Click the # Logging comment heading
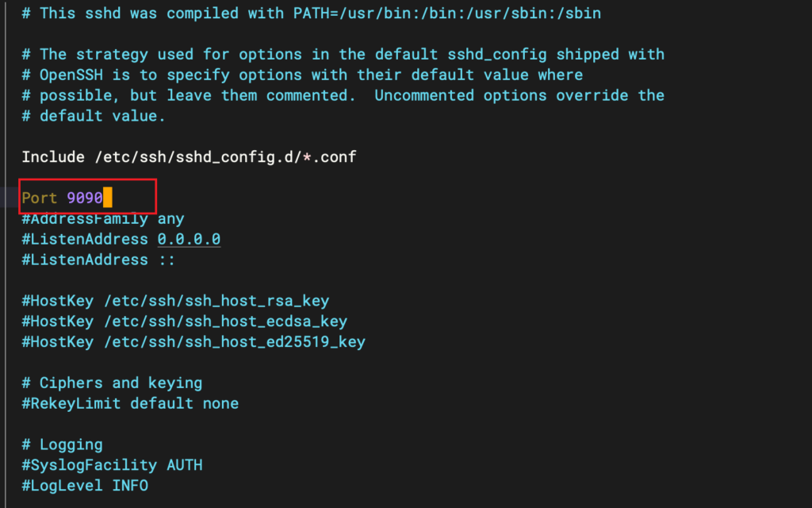Image resolution: width=812 pixels, height=508 pixels. click(62, 444)
